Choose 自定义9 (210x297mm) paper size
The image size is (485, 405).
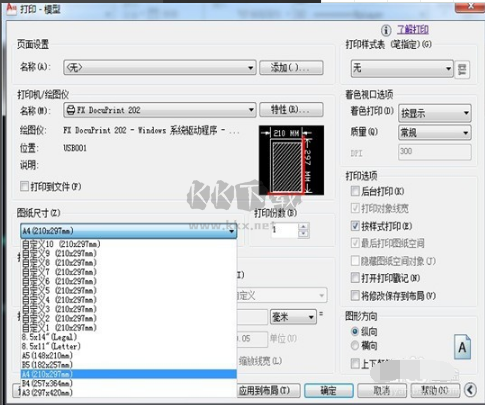coord(129,253)
